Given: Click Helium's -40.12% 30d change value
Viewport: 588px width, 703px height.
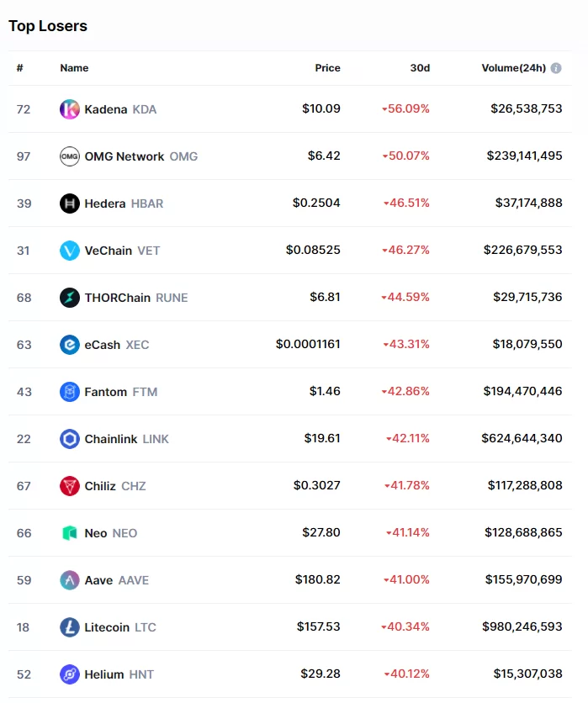Looking at the screenshot, I should (x=407, y=674).
